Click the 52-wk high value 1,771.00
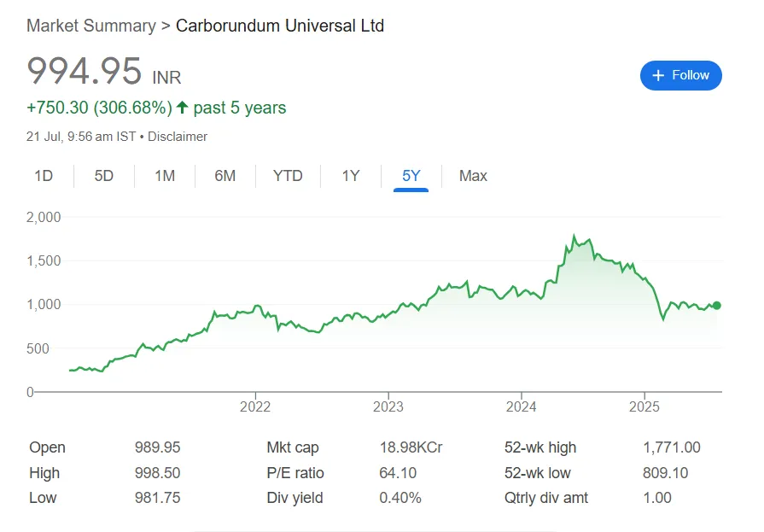The height and width of the screenshot is (532, 764). click(672, 447)
